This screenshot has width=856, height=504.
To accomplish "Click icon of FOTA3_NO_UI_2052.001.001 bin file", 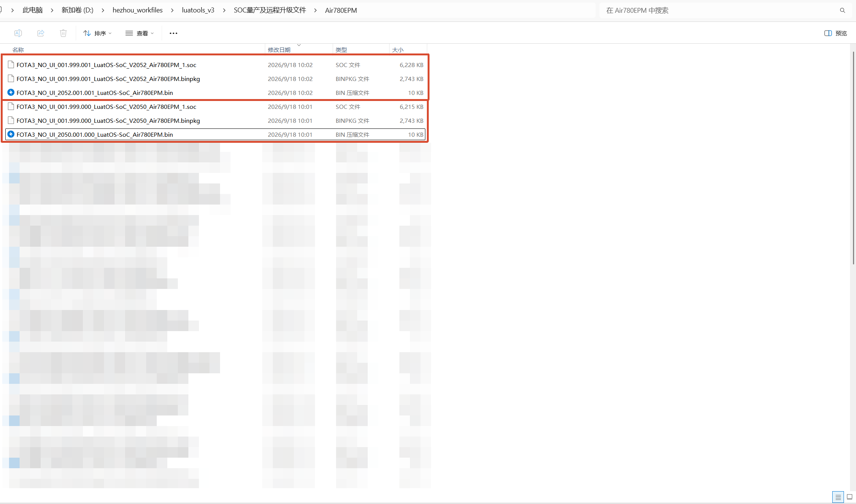I will 11,92.
